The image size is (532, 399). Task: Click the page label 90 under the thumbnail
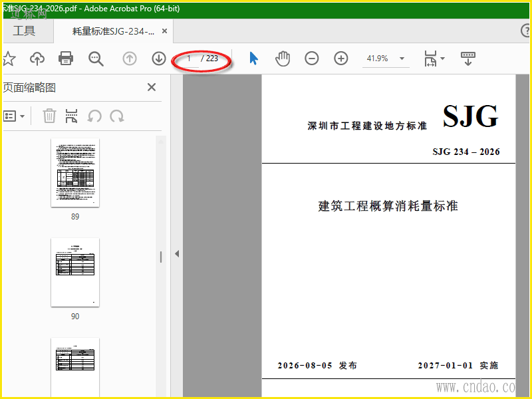pos(75,317)
